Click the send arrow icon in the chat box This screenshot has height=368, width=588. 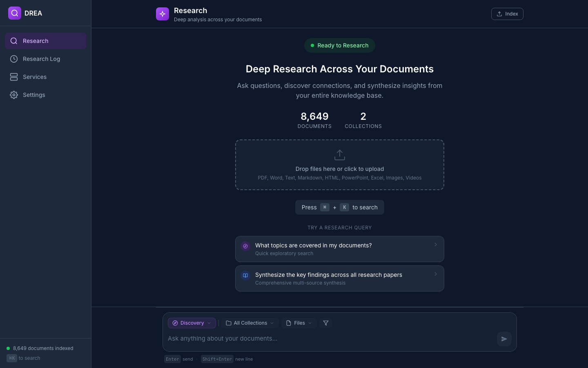(x=504, y=339)
